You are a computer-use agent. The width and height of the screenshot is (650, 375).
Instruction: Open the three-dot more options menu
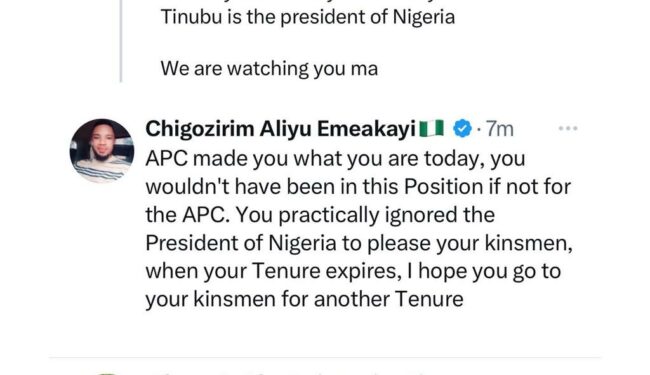tap(568, 128)
